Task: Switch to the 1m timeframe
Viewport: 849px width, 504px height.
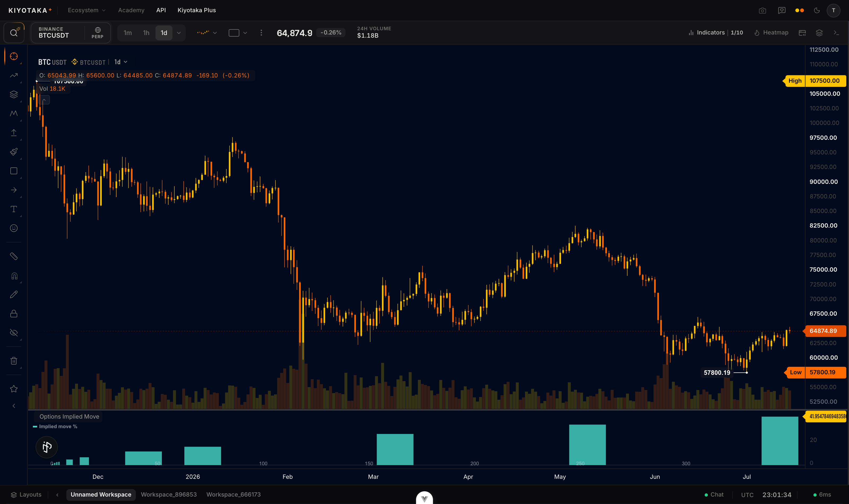Action: (x=128, y=33)
